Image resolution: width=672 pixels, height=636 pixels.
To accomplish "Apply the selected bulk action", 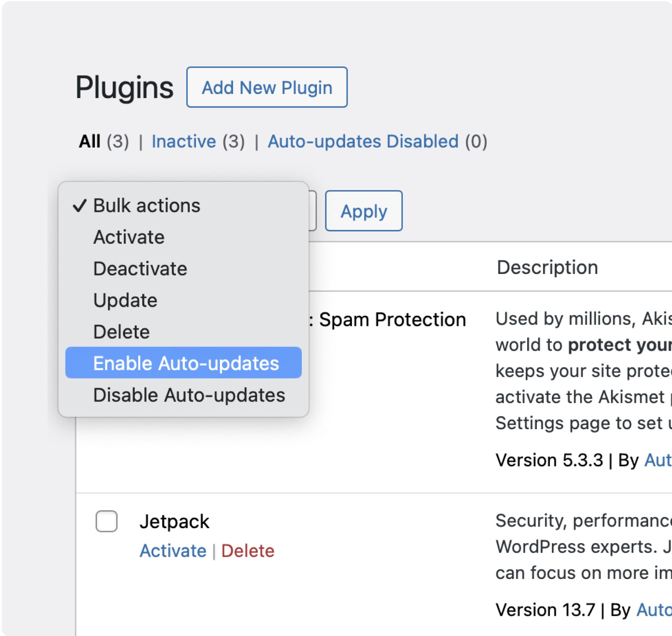I will tap(363, 211).
